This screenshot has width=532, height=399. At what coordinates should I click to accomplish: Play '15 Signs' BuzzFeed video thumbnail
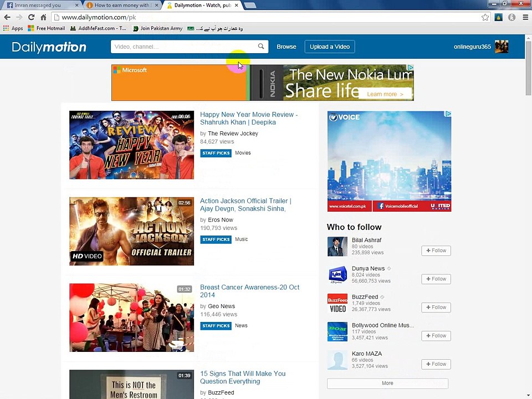132,385
